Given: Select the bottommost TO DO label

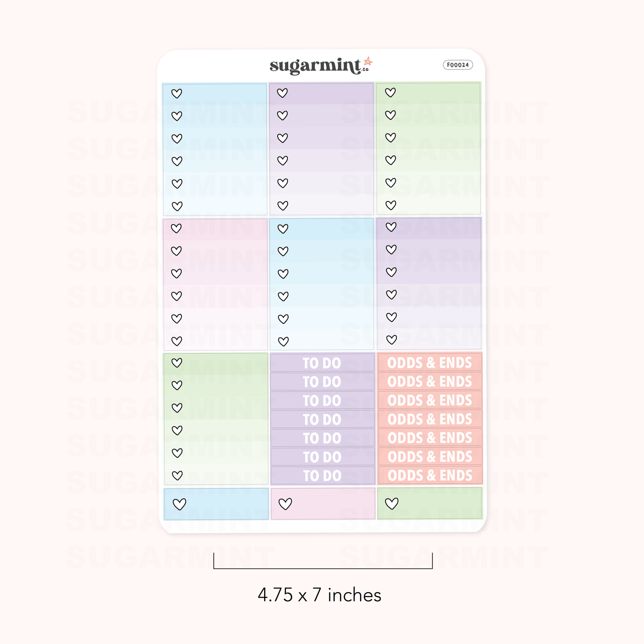Looking at the screenshot, I should pyautogui.click(x=322, y=476).
